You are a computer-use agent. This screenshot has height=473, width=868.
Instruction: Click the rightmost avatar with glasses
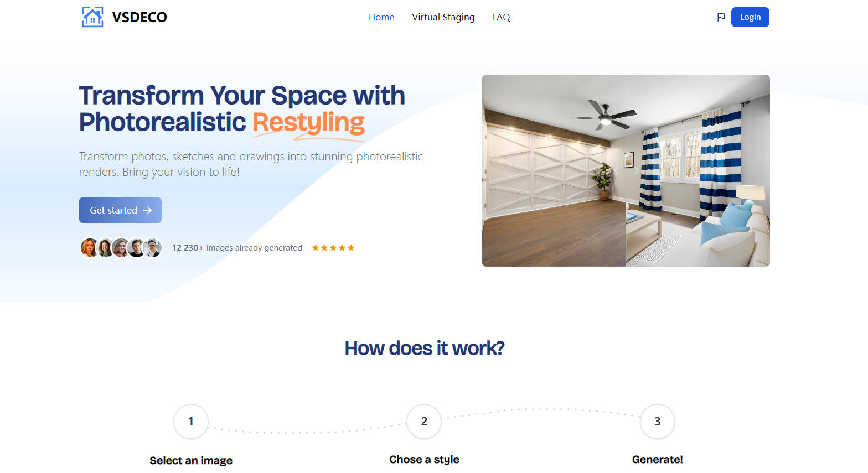(x=153, y=248)
